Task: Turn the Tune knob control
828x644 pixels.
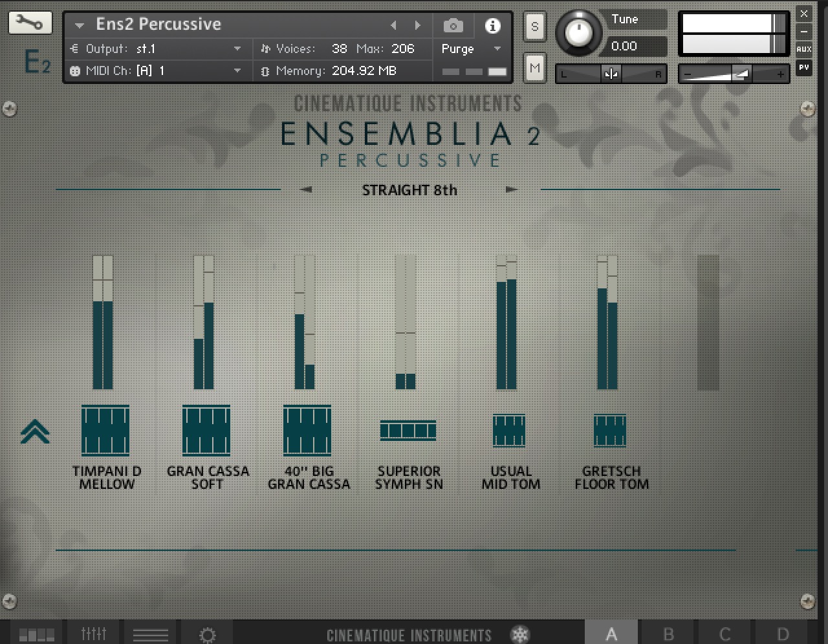Action: click(x=579, y=34)
